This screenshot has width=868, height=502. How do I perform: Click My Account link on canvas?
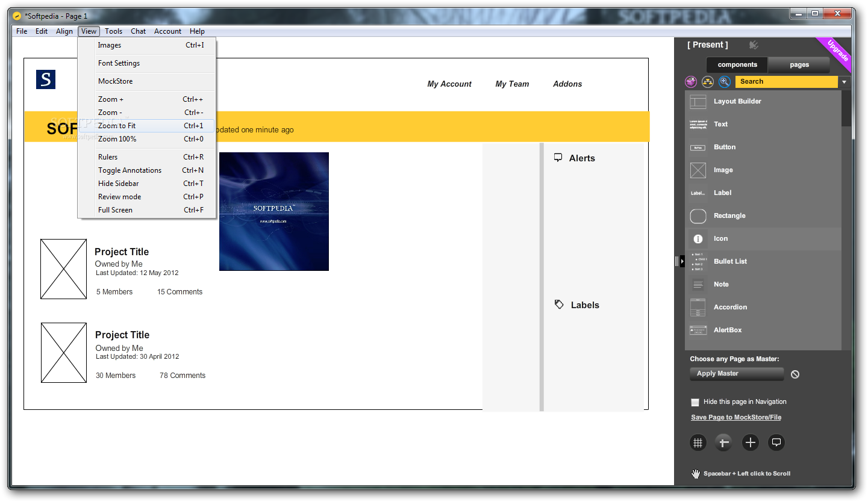point(449,84)
